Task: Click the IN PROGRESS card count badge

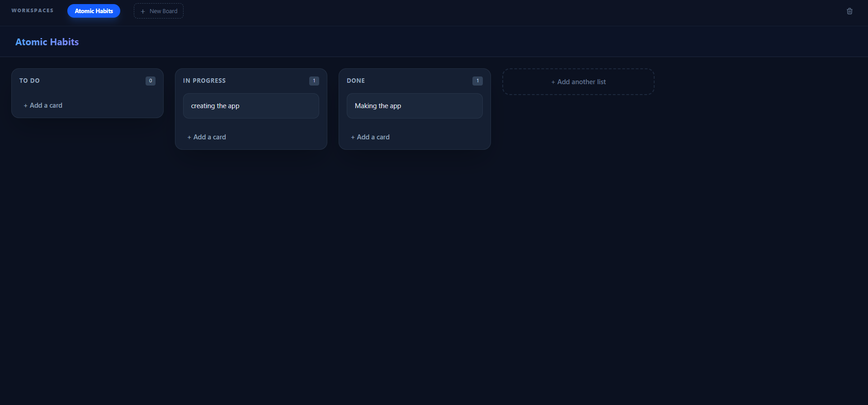Action: [x=314, y=81]
